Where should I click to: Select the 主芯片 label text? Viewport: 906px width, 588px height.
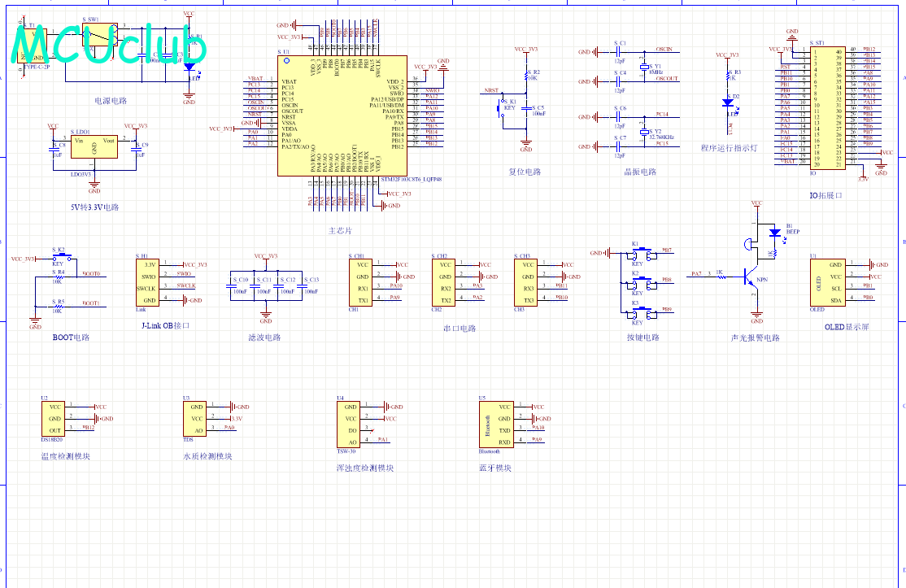point(340,231)
